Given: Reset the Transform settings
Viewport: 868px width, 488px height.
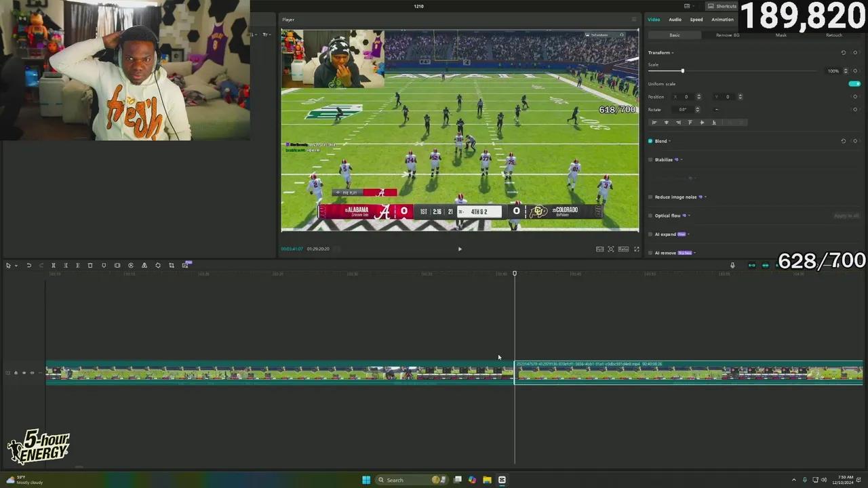Looking at the screenshot, I should point(844,52).
